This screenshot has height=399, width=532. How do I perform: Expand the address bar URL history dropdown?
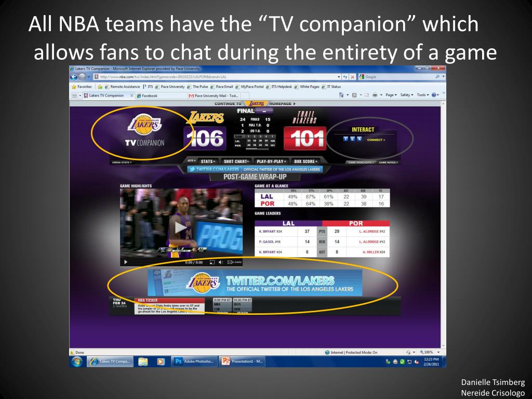pos(339,77)
